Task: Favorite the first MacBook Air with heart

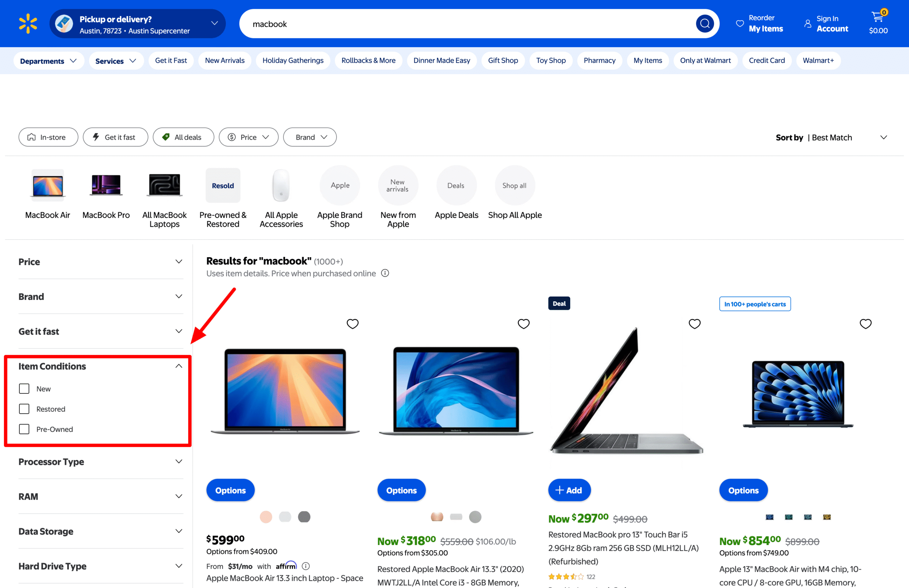Action: (352, 324)
